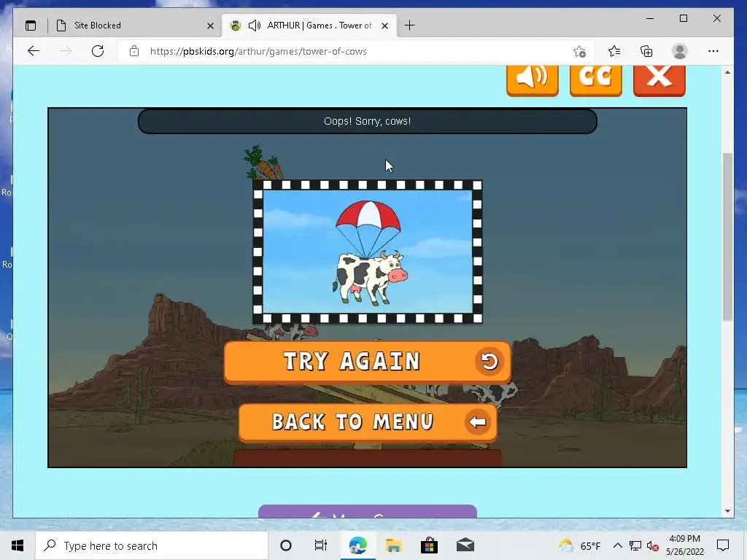Click the parachuting cow picture
This screenshot has width=747, height=560.
(368, 252)
